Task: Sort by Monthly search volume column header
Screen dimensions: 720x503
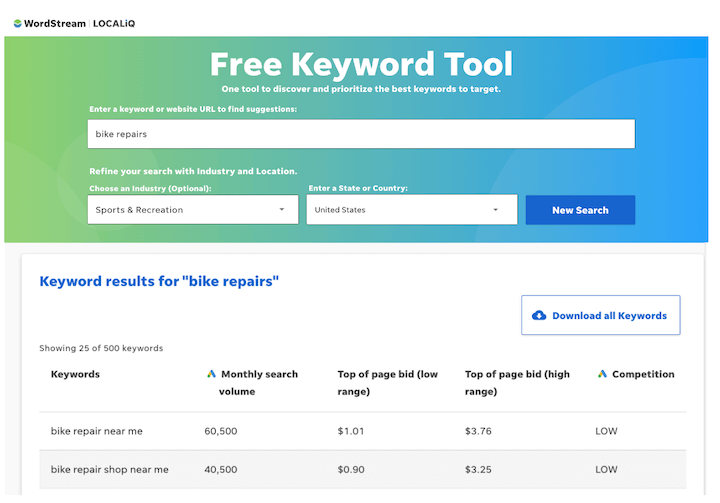Action: point(258,383)
